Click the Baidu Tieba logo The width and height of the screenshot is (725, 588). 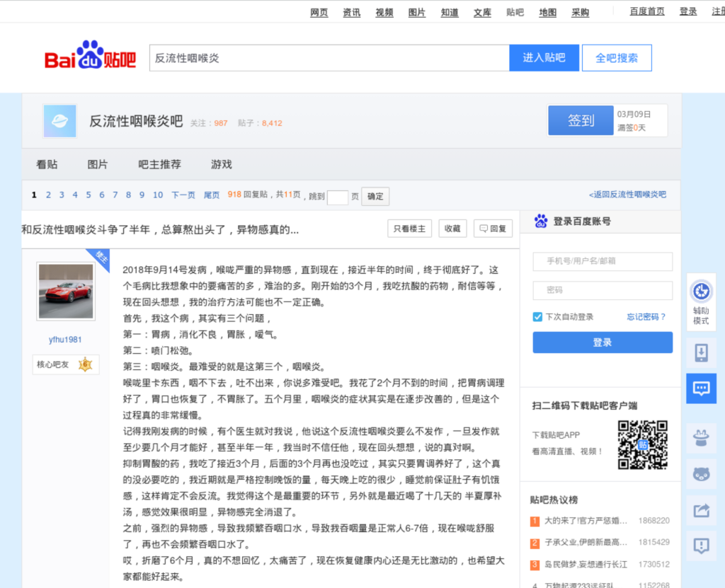[90, 57]
